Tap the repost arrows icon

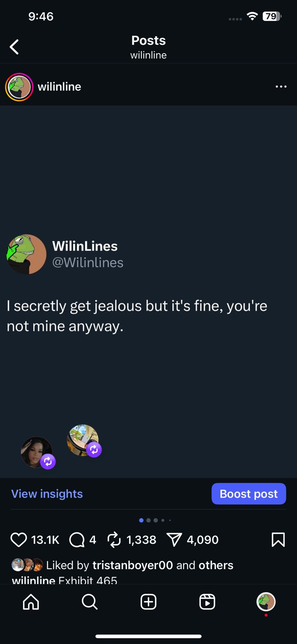click(114, 540)
